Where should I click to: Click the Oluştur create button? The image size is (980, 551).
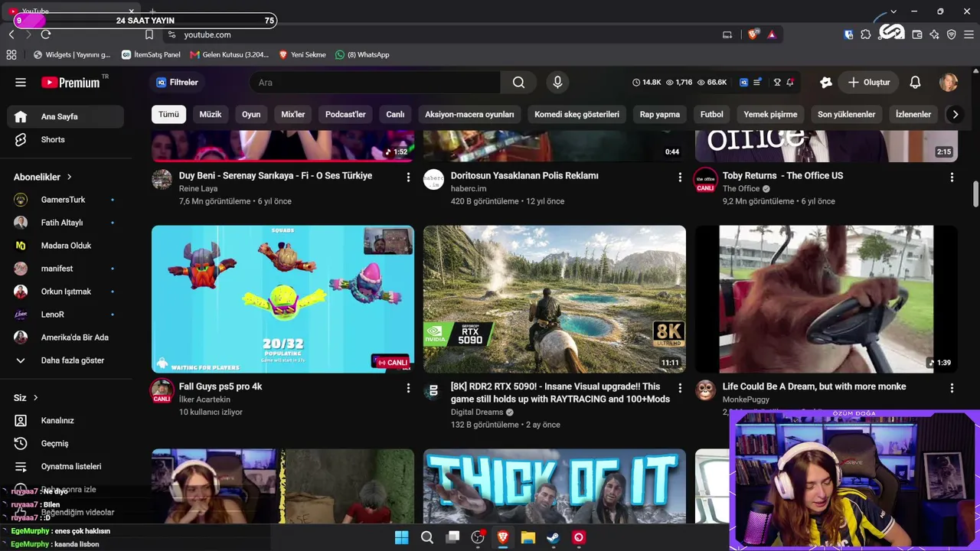pos(869,83)
